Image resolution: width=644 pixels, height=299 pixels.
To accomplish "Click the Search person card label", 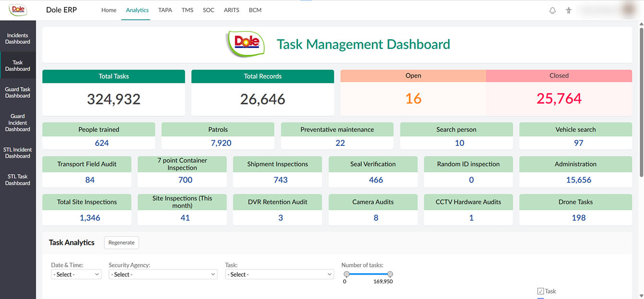I will coord(457,130).
